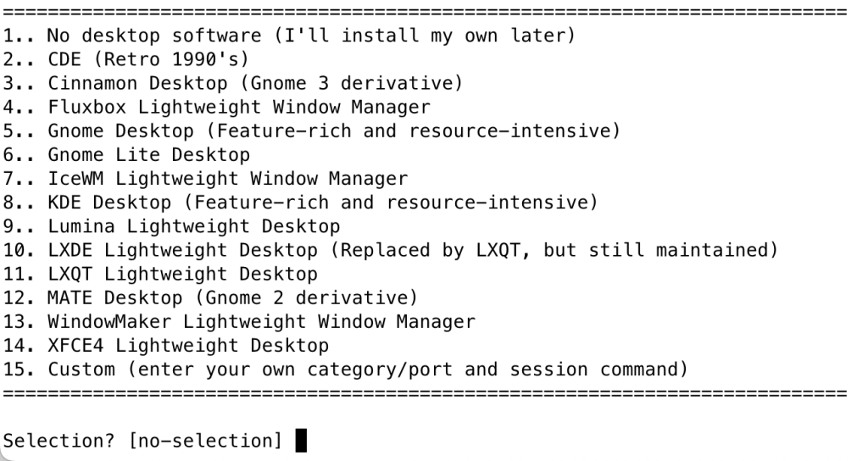This screenshot has height=461, width=868.
Task: Click the Lumina Lightweight Desktop entry
Action: [x=170, y=227]
